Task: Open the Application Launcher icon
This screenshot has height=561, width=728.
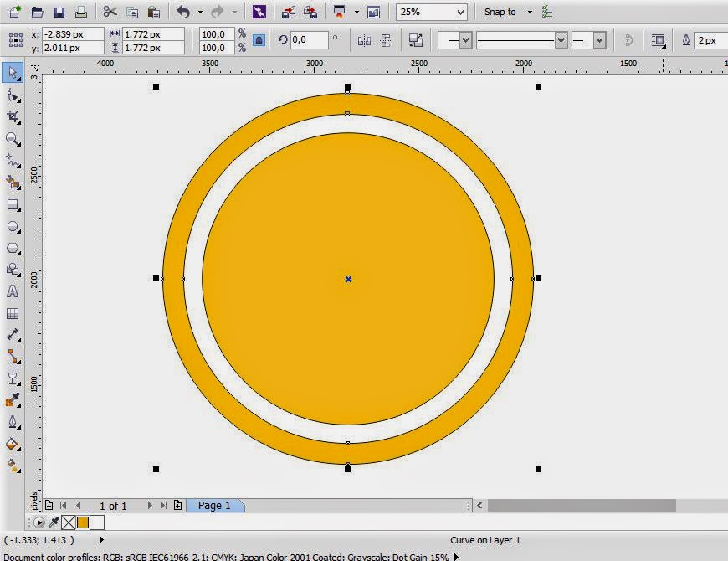Action: [x=340, y=12]
